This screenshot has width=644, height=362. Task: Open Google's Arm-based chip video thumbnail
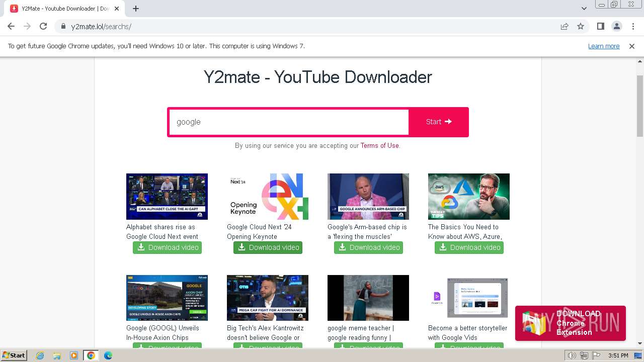coord(368,197)
